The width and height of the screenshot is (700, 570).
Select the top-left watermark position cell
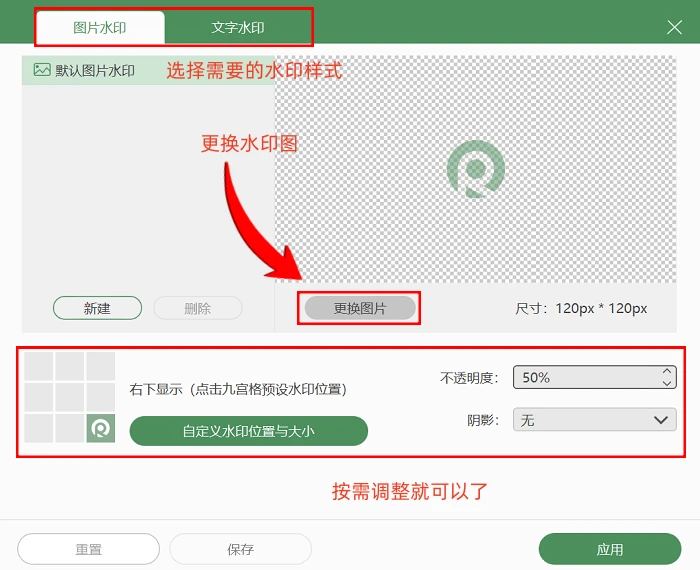(38, 366)
